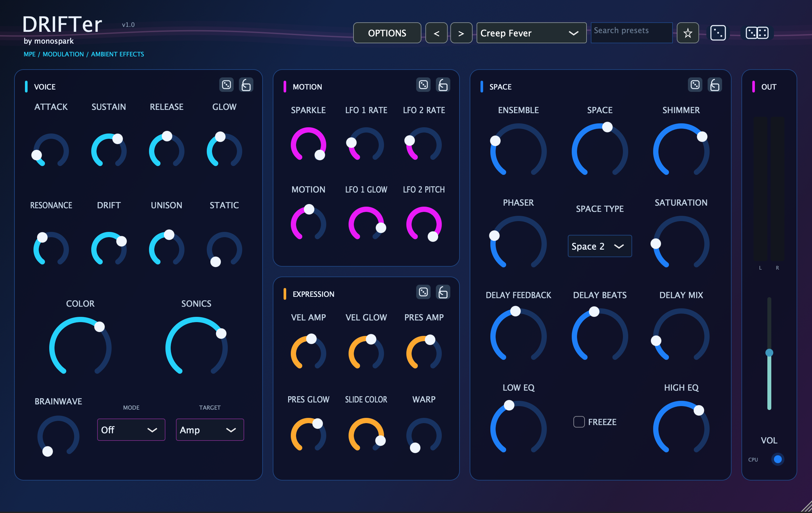Click the RESONANCE knob
This screenshot has width=812, height=513.
(51, 249)
